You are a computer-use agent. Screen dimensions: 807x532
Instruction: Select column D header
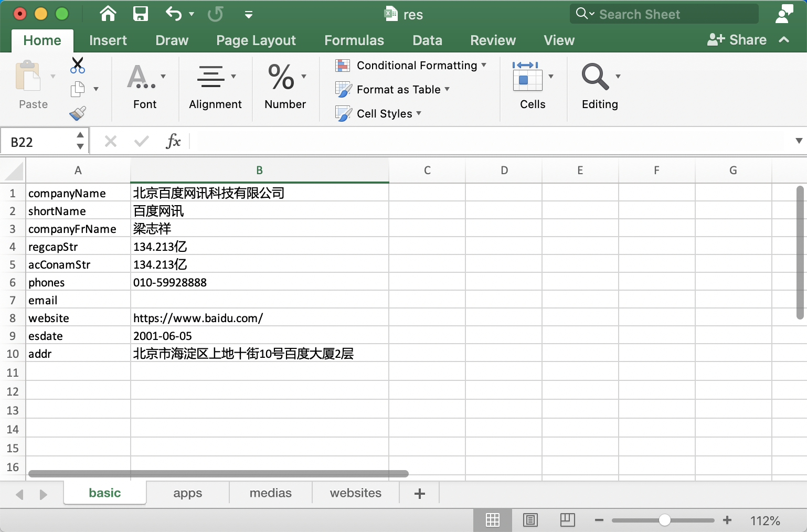point(504,170)
